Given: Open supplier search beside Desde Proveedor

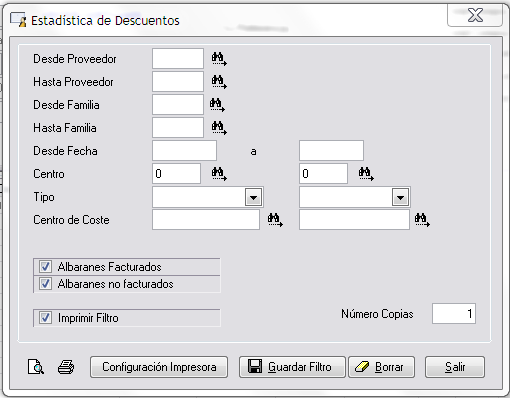Looking at the screenshot, I should (x=219, y=59).
